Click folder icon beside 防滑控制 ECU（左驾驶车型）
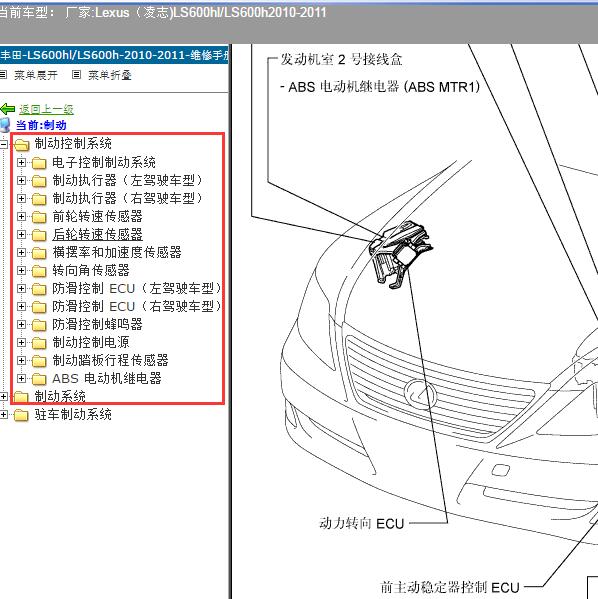Viewport: 598px width, 599px height. (39, 289)
